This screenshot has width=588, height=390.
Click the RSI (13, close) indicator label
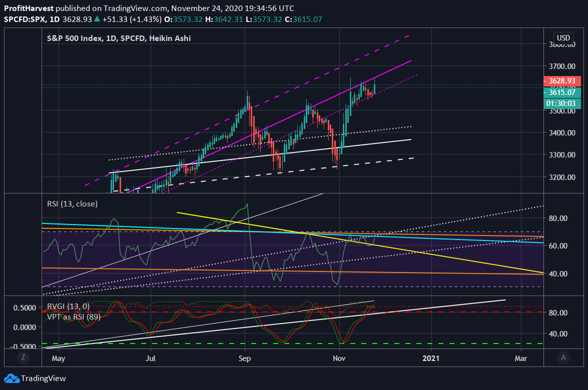tap(73, 204)
